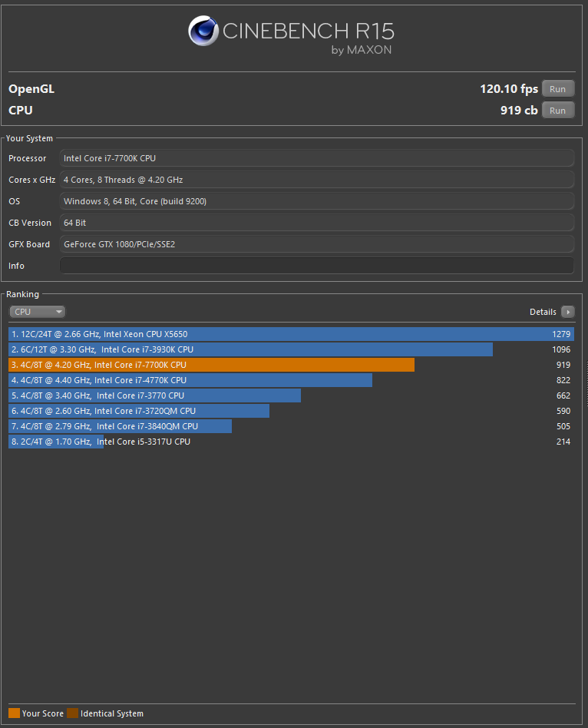Select ranking row Intel Core i7-3840QM

pos(292,425)
